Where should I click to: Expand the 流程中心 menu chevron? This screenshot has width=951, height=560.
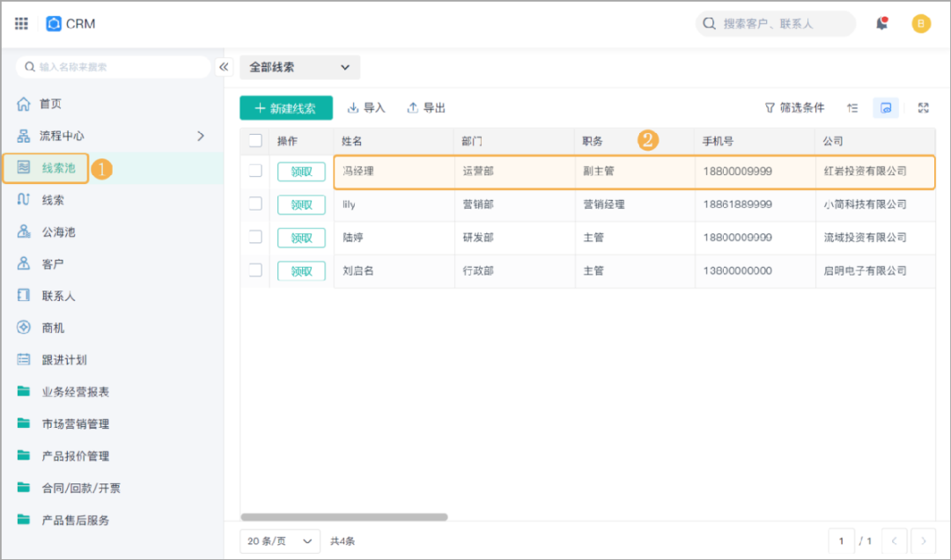point(201,136)
